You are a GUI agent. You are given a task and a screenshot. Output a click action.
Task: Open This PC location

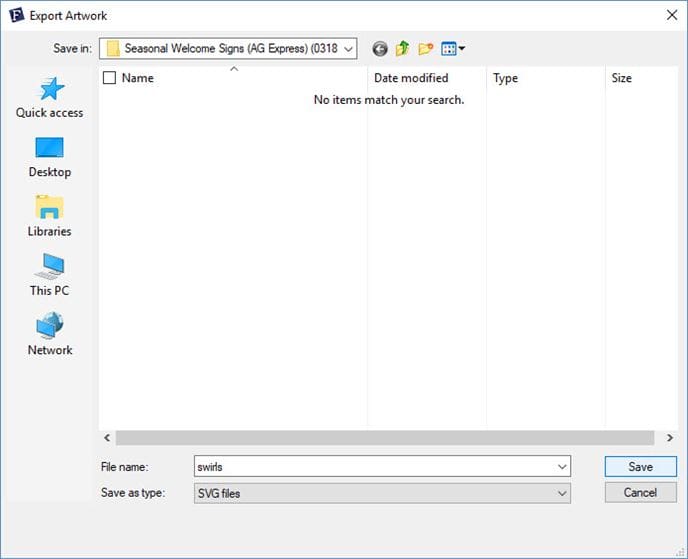tap(50, 275)
